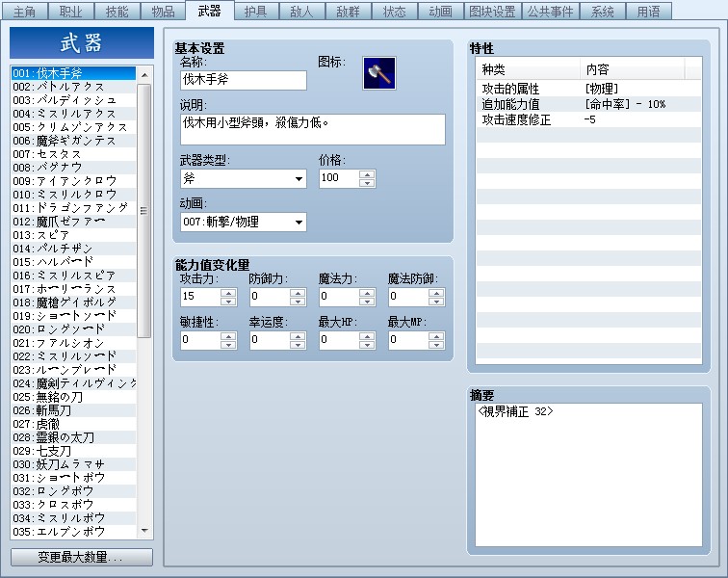Click the 最大HP value field
This screenshot has width=728, height=578.
pyautogui.click(x=339, y=340)
